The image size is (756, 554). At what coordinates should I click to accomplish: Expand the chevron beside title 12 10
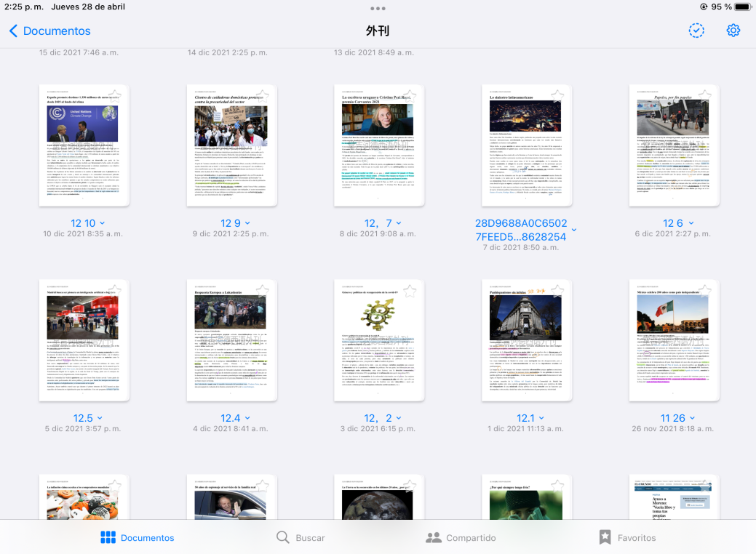tap(102, 223)
